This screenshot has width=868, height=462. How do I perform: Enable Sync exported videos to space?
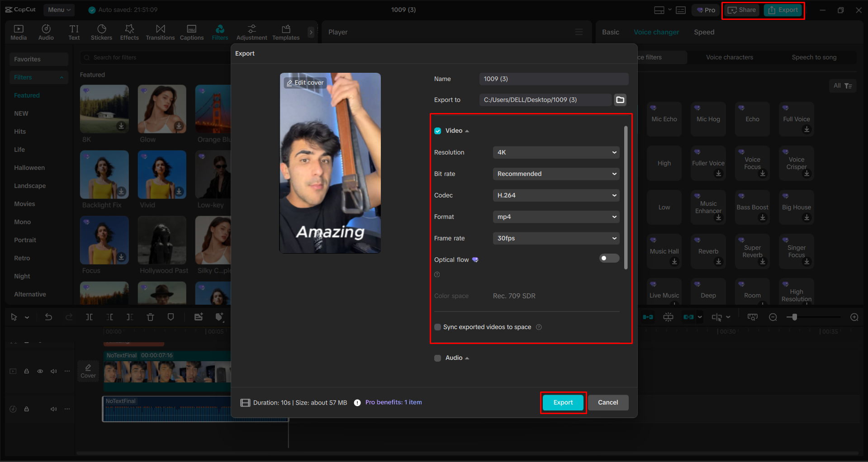pyautogui.click(x=437, y=327)
